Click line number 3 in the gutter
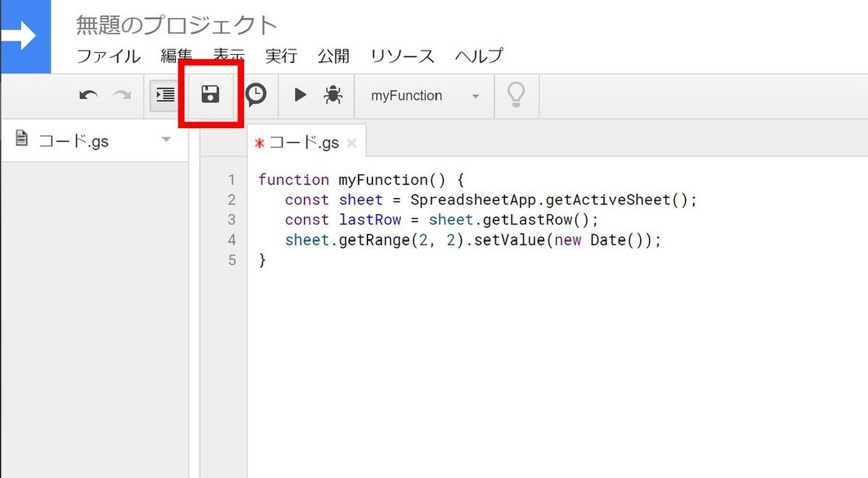Screen dimensions: 868x478 coord(231,220)
